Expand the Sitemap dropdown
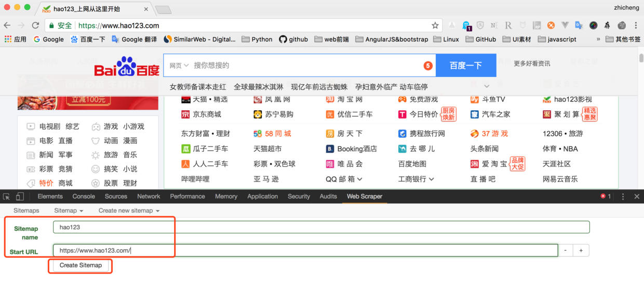644x285 pixels. tap(69, 211)
